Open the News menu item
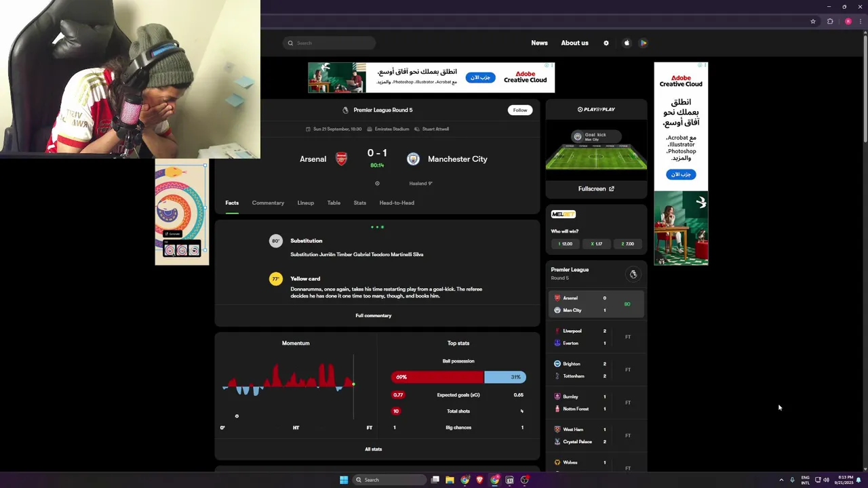This screenshot has width=868, height=488. tap(539, 43)
